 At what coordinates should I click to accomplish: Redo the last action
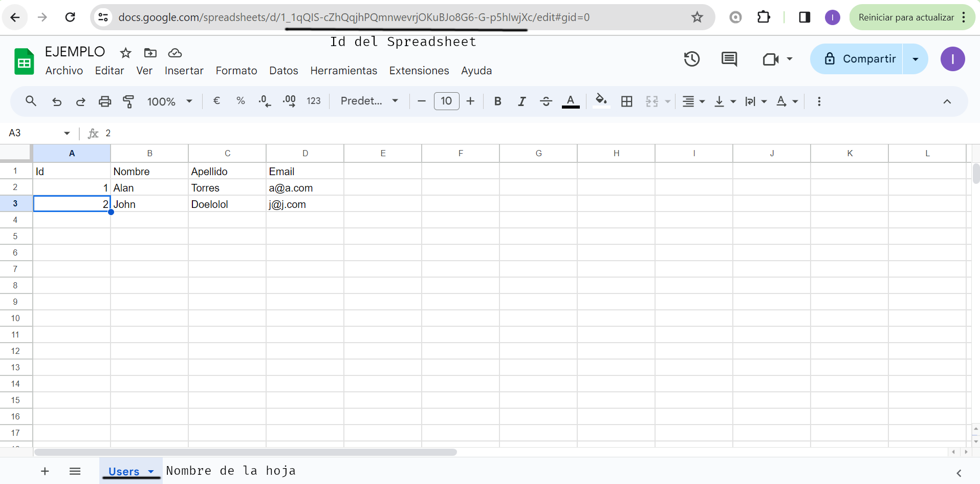pos(80,101)
